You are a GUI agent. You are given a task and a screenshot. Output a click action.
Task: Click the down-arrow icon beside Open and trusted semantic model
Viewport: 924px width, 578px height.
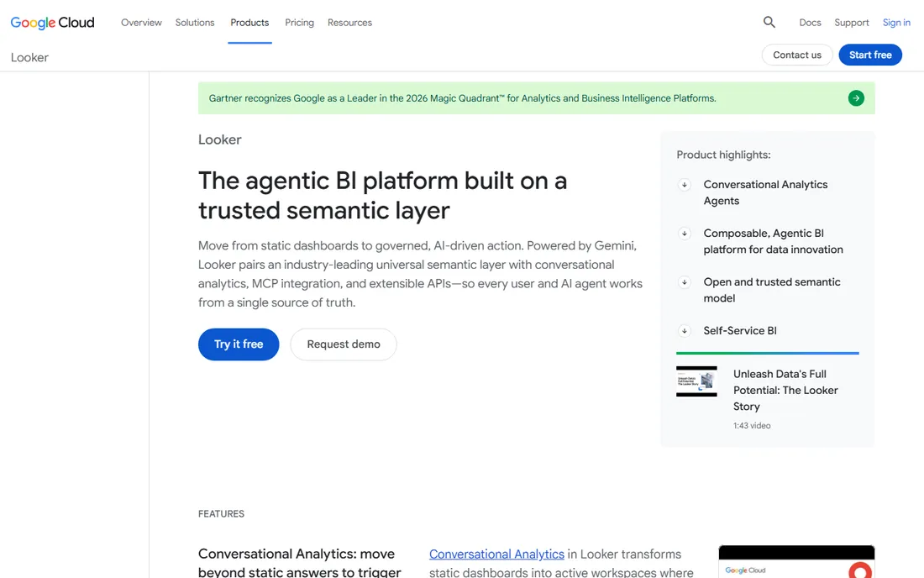(x=684, y=282)
